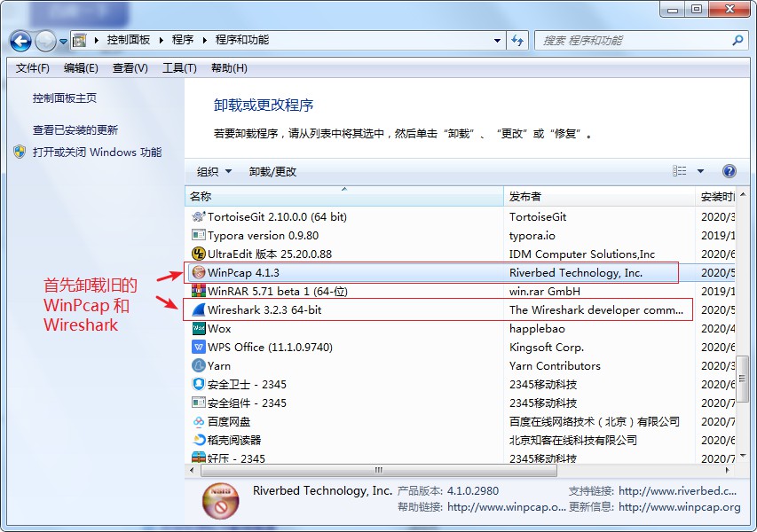Image resolution: width=757 pixels, height=532 pixels.
Task: Select WinPcap 4.1.3 entry name
Action: [x=243, y=272]
